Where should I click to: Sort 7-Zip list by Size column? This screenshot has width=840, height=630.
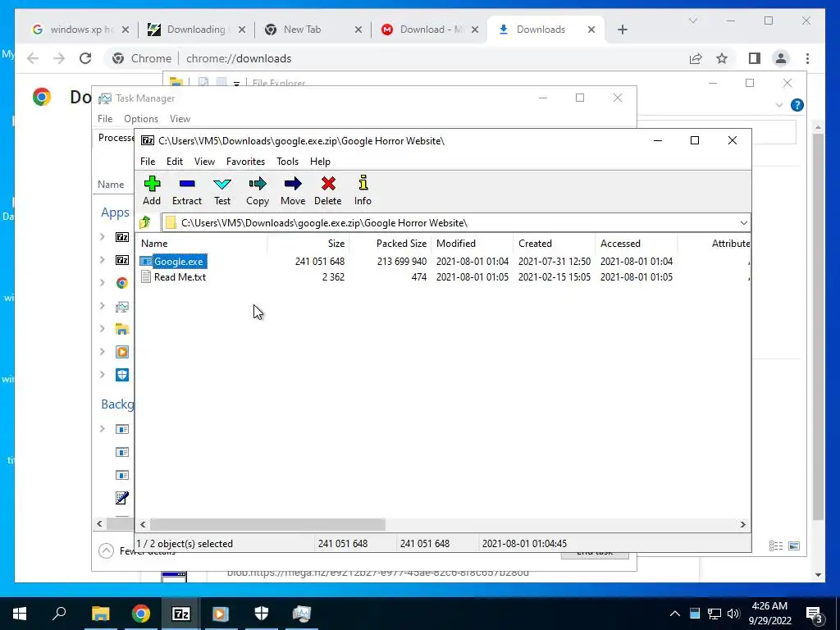308,243
